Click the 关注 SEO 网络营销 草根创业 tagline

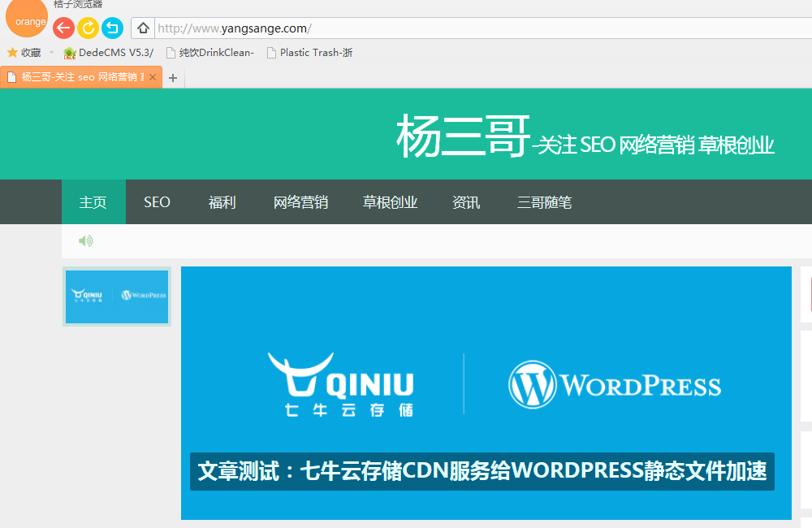tap(653, 145)
